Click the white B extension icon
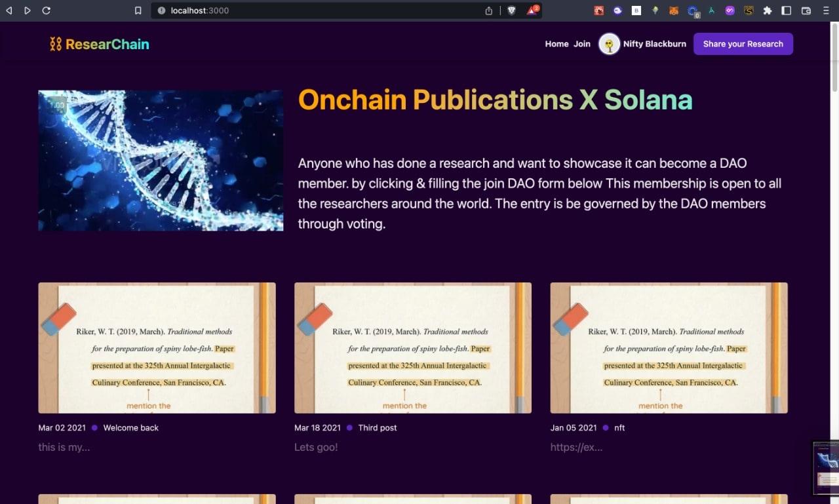 pos(636,10)
